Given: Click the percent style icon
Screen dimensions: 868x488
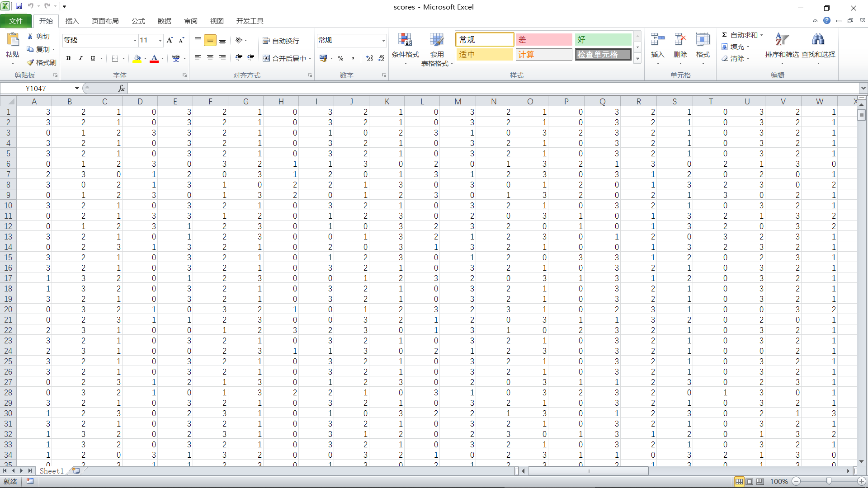Looking at the screenshot, I should tap(340, 58).
